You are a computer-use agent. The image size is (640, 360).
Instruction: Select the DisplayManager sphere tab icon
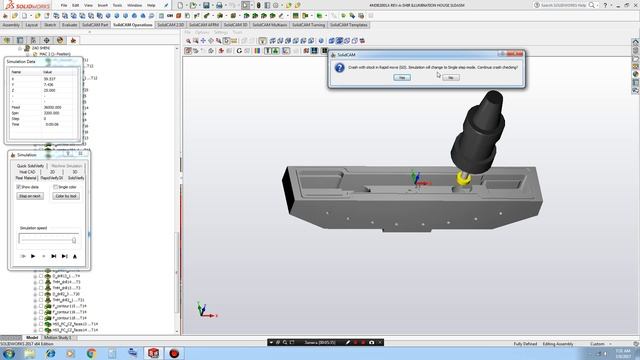(x=60, y=40)
